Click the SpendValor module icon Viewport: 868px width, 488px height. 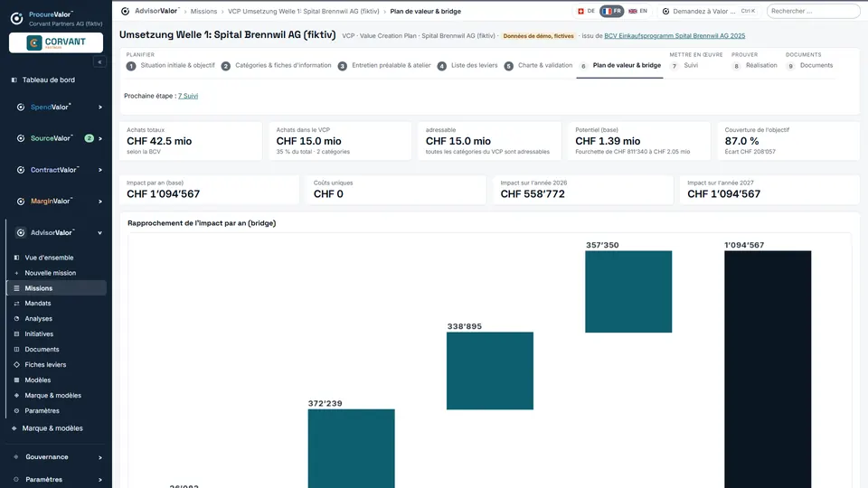pyautogui.click(x=21, y=108)
